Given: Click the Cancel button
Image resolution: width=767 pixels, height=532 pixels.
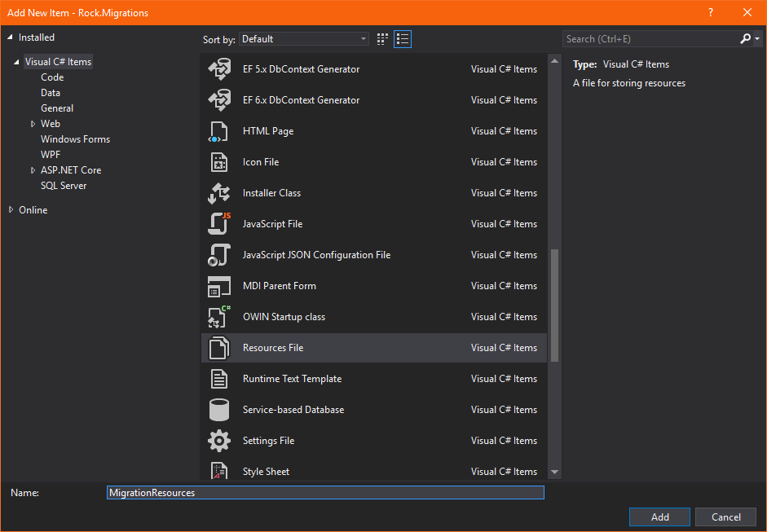Looking at the screenshot, I should 726,517.
